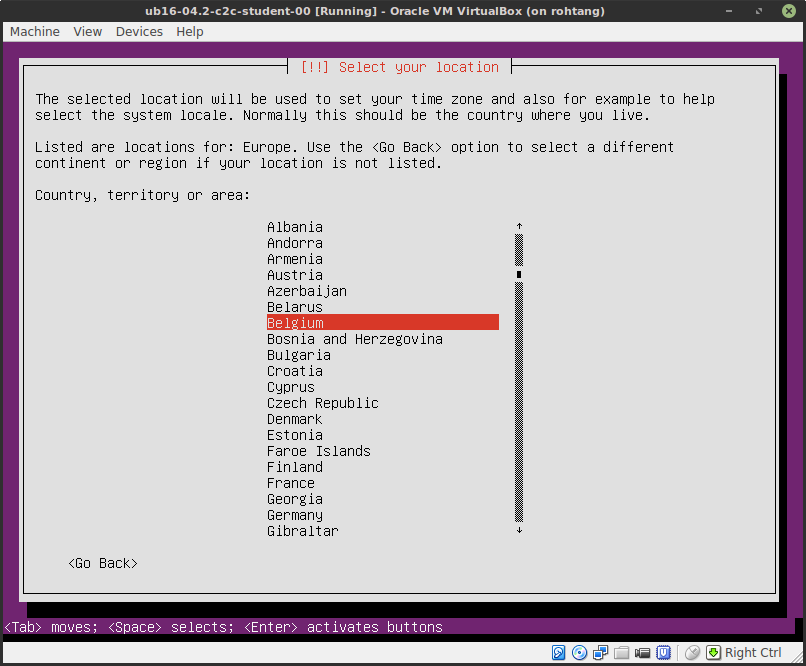
Task: Click the shared folders icon
Action: coord(622,652)
